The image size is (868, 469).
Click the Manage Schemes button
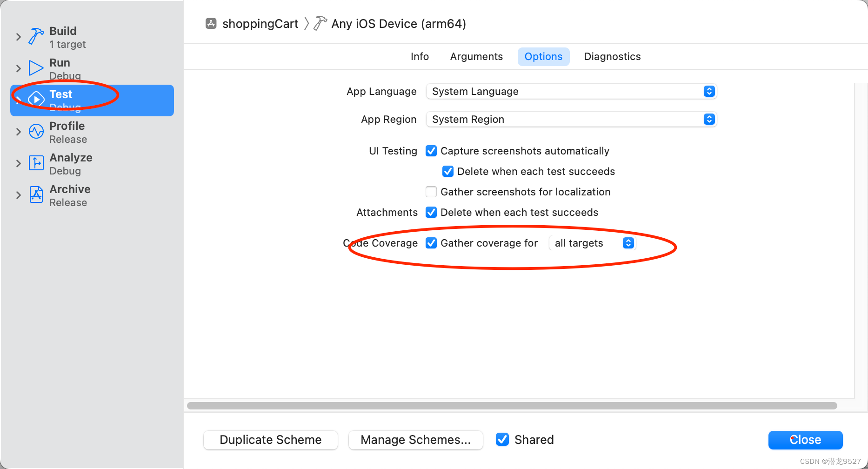point(416,440)
